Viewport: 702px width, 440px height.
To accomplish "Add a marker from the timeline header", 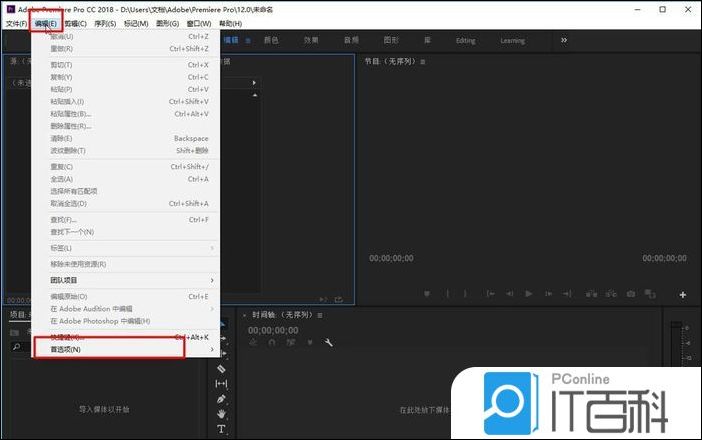I will pyautogui.click(x=310, y=342).
